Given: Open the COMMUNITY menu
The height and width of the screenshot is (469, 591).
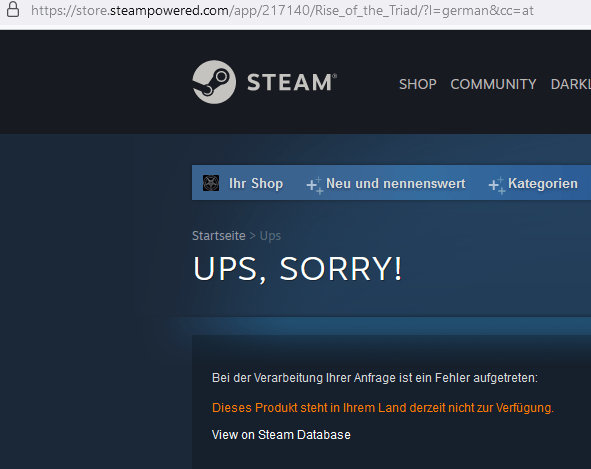Looking at the screenshot, I should point(493,84).
